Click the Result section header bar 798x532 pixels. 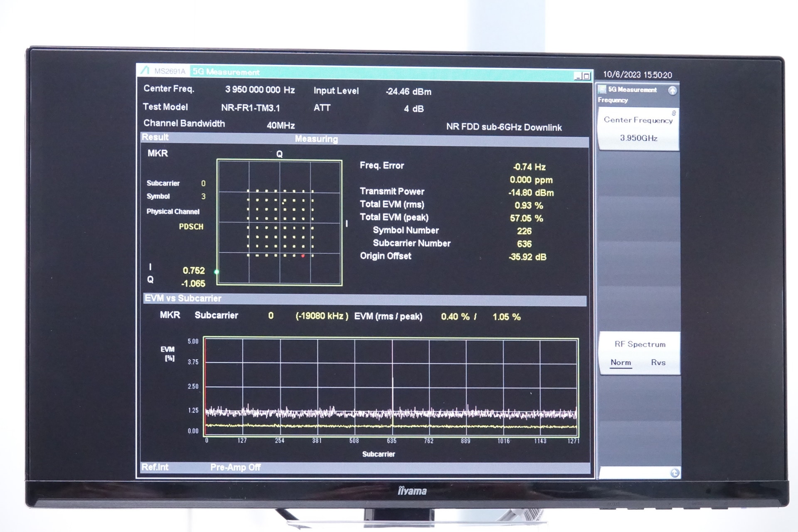pos(155,138)
